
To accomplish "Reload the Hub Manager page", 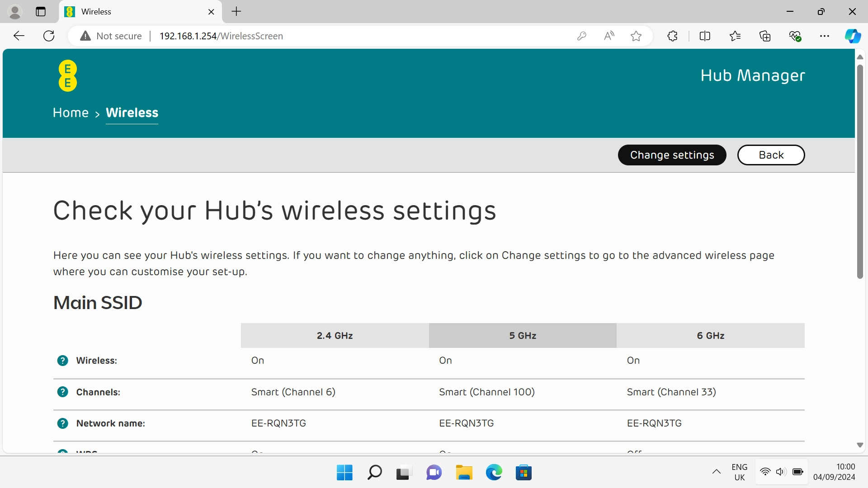I will pyautogui.click(x=49, y=36).
